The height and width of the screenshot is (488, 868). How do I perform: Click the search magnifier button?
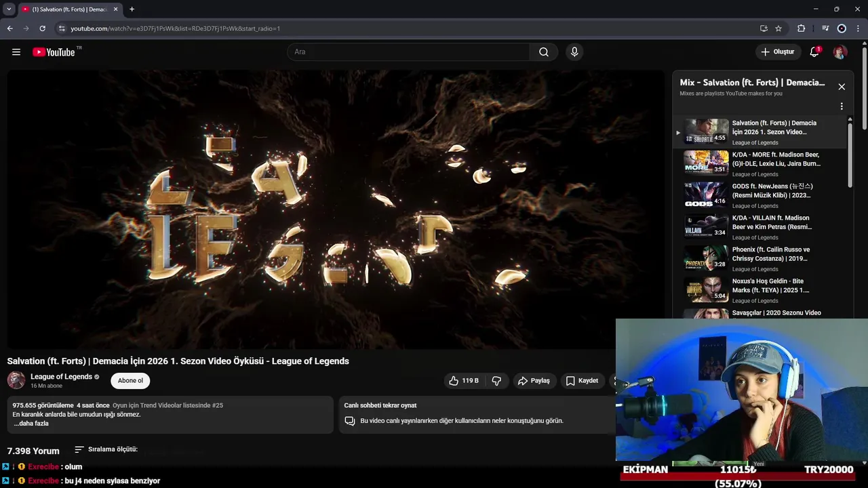click(x=544, y=52)
